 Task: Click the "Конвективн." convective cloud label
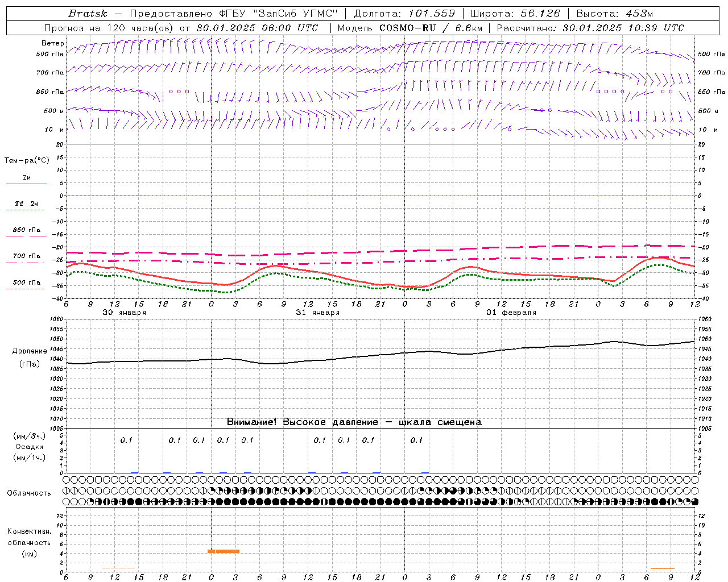click(x=29, y=531)
